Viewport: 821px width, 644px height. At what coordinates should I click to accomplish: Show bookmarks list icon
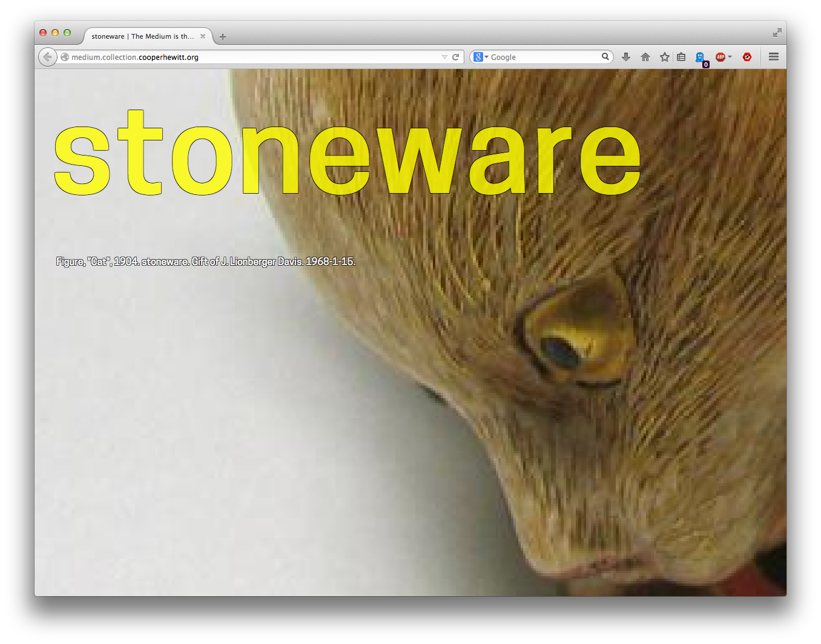pyautogui.click(x=681, y=57)
